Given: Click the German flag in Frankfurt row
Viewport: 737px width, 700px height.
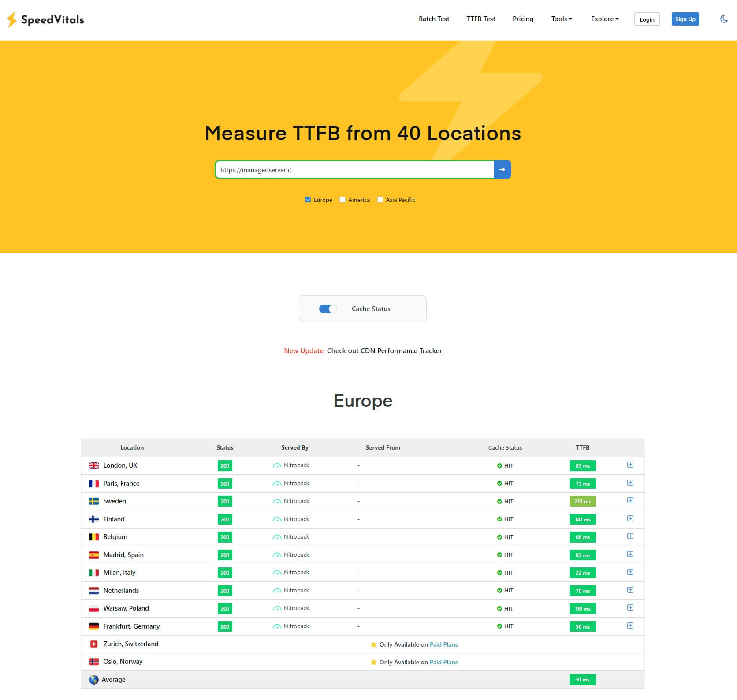Looking at the screenshot, I should pos(94,626).
